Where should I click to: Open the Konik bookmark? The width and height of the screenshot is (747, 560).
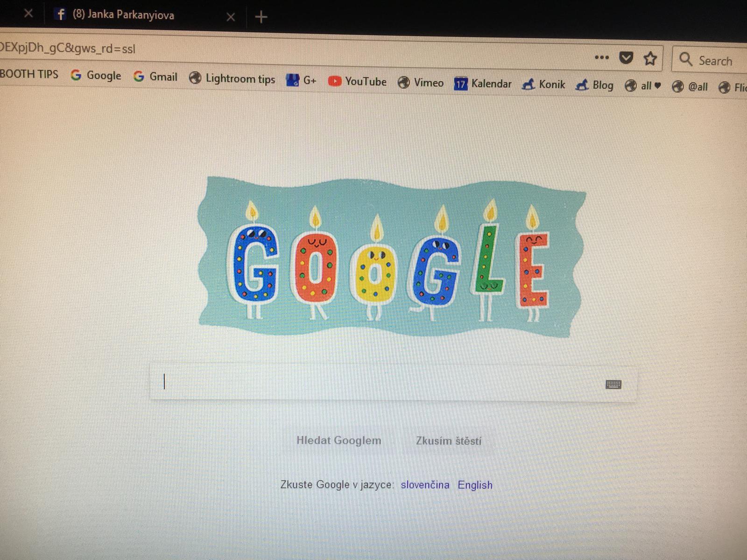tap(544, 84)
